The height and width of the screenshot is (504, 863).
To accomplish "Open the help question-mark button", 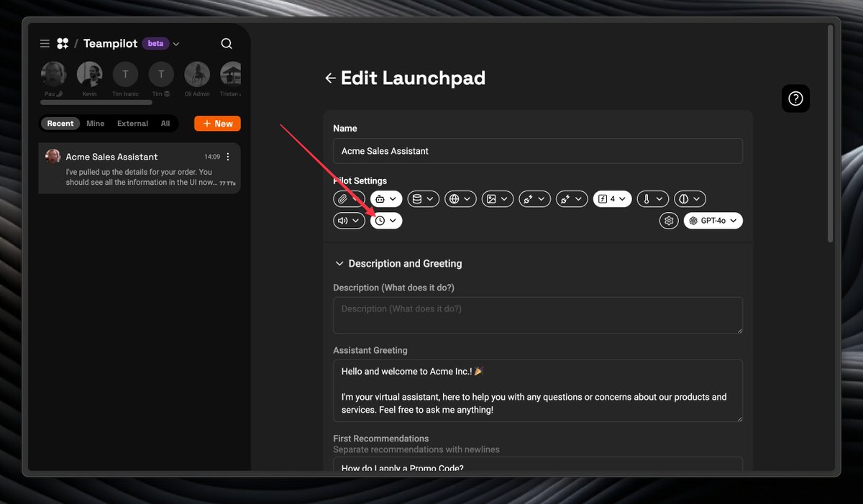I will (x=795, y=98).
